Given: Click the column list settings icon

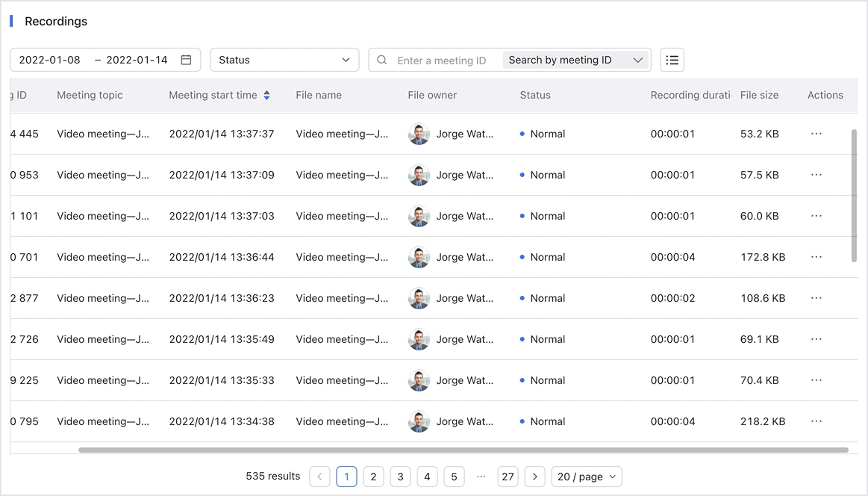Looking at the screenshot, I should pos(672,60).
